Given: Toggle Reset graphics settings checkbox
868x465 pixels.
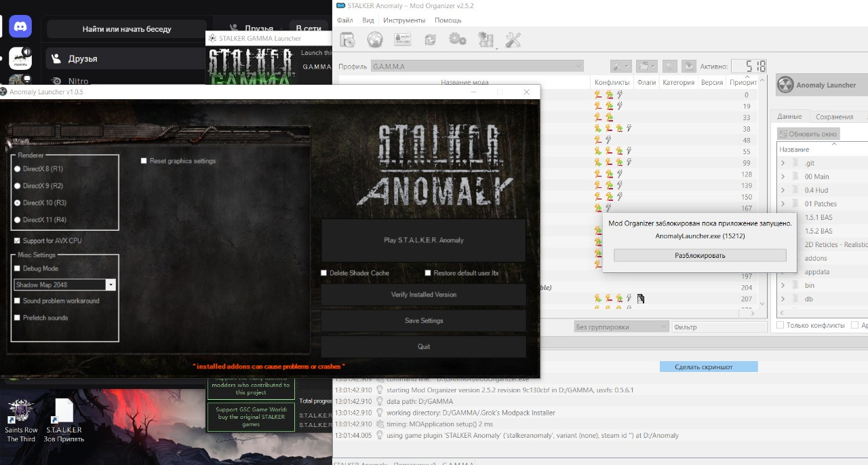Looking at the screenshot, I should click(x=144, y=161).
